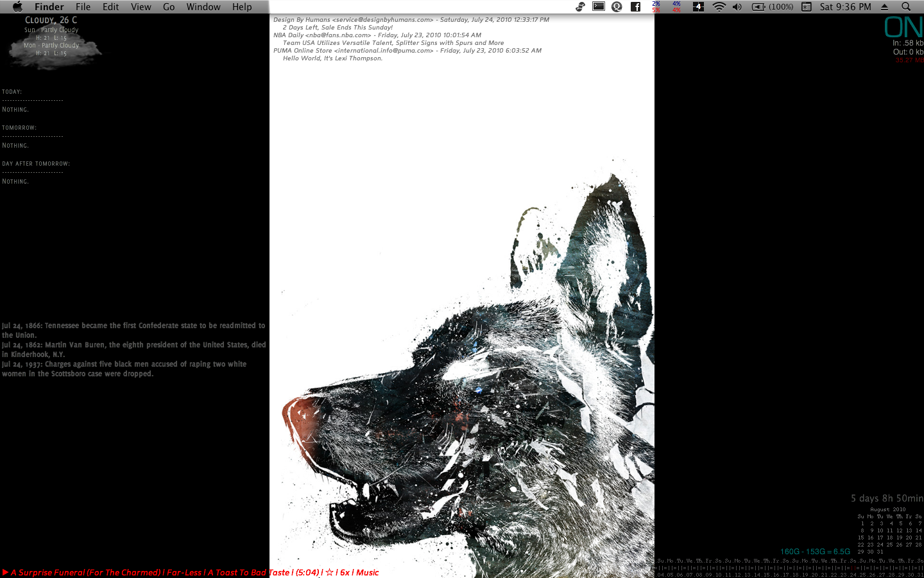Click the "August 2010" calendar heading
924x578 pixels.
click(888, 509)
